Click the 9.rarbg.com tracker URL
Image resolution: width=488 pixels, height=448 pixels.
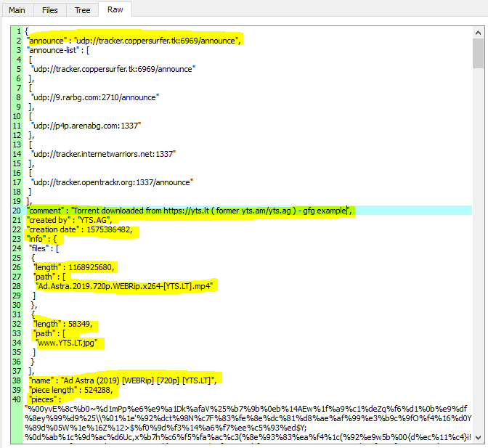tap(95, 97)
